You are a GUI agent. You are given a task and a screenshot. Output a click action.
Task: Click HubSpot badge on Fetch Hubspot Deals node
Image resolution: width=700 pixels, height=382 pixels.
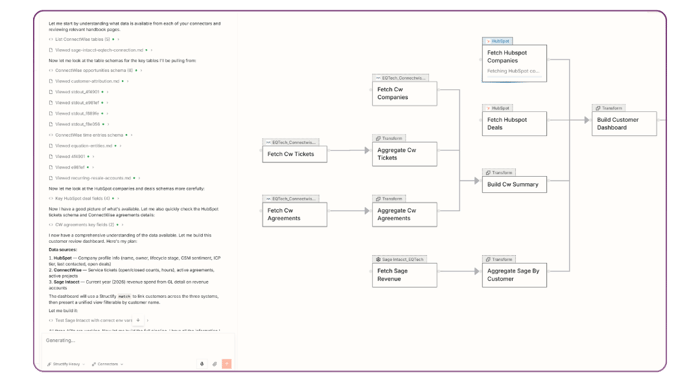pyautogui.click(x=497, y=108)
